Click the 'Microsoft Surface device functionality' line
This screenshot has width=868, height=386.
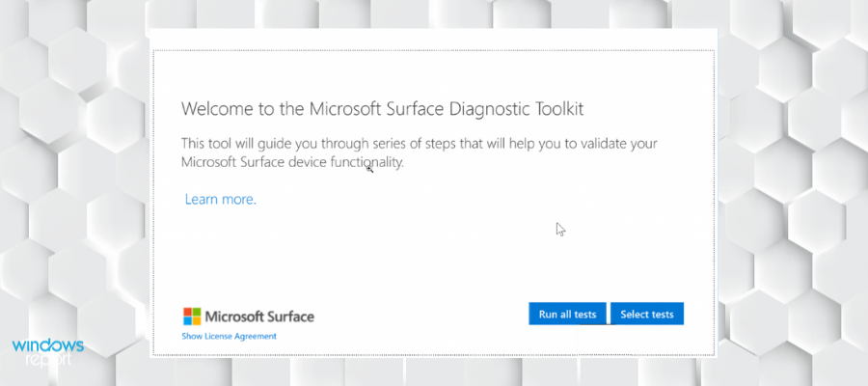point(291,163)
